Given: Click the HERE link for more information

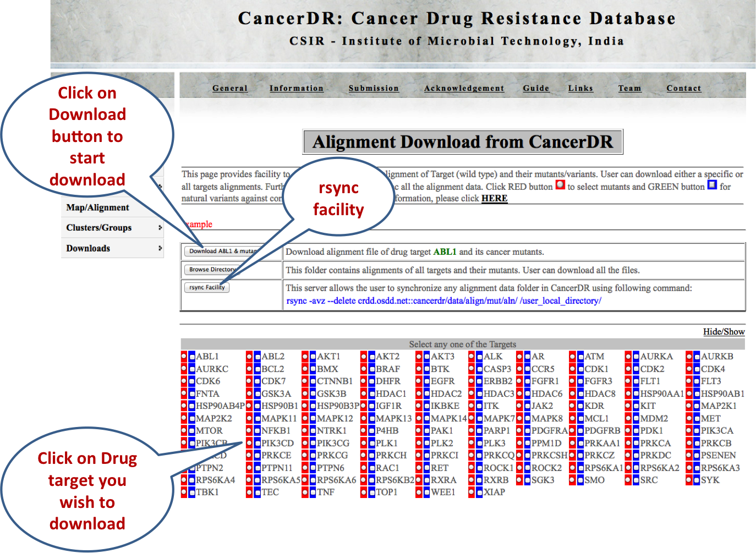Looking at the screenshot, I should (x=494, y=199).
